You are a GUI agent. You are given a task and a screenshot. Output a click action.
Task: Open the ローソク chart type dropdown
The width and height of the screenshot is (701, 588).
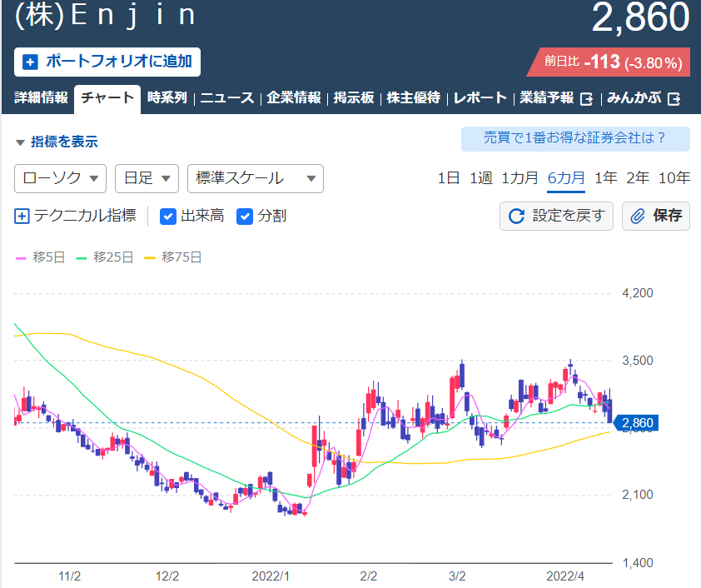click(x=60, y=178)
